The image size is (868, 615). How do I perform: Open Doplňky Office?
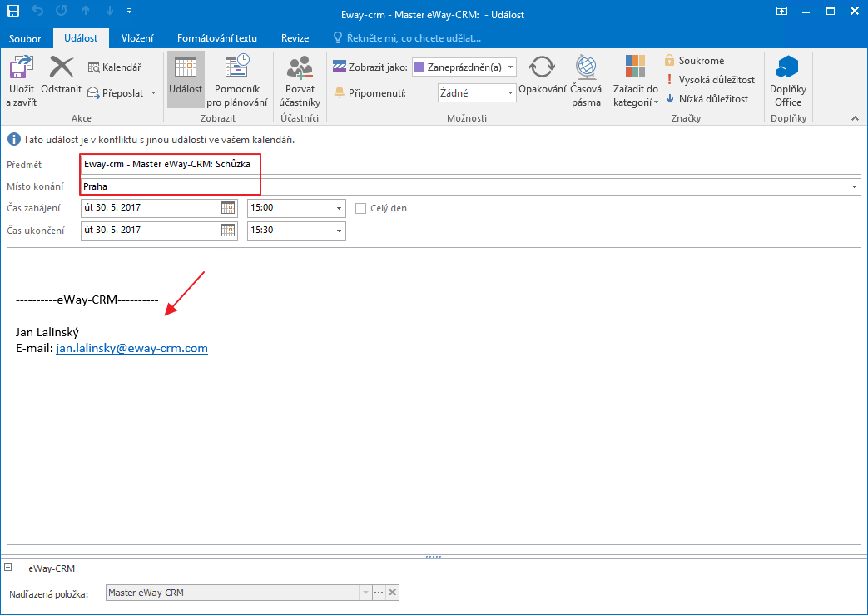[788, 81]
